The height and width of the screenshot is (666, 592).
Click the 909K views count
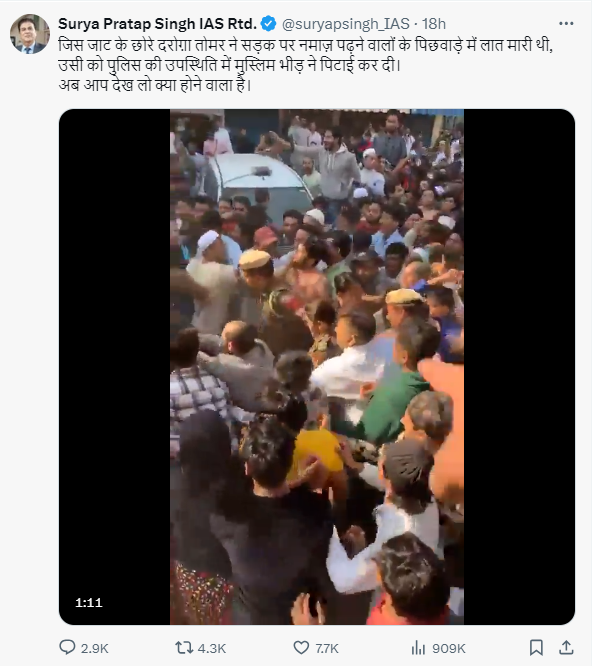coord(449,649)
